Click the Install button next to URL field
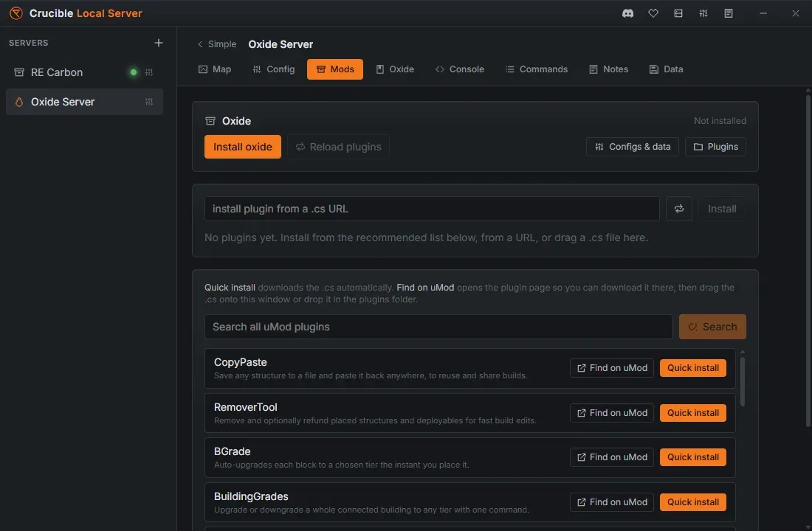 click(x=722, y=209)
